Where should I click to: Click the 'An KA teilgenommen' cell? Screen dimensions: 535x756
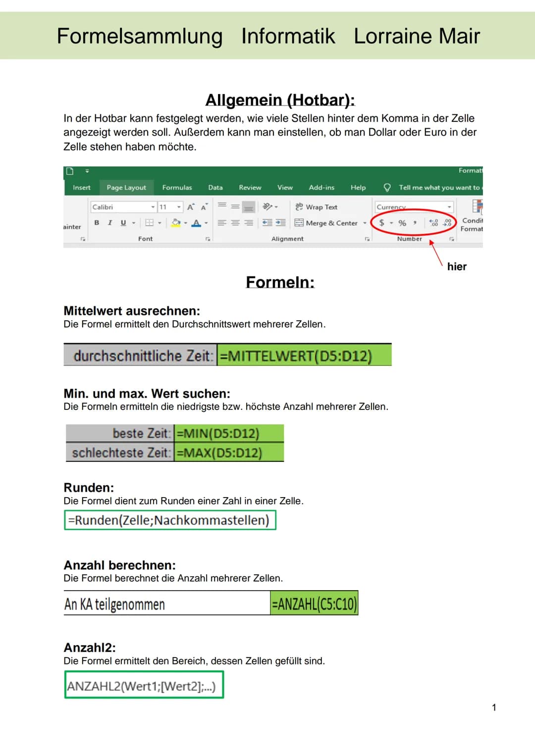(167, 604)
